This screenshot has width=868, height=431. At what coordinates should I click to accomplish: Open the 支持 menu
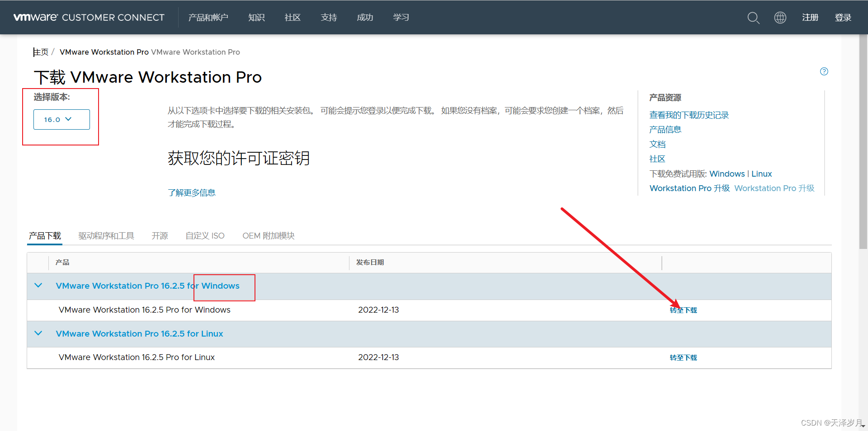(x=329, y=18)
